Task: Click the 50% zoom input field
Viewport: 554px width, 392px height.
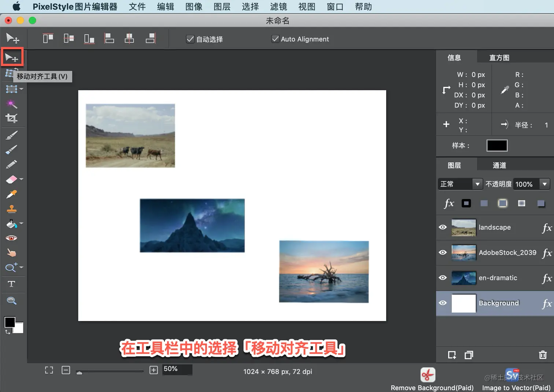Action: (x=177, y=369)
